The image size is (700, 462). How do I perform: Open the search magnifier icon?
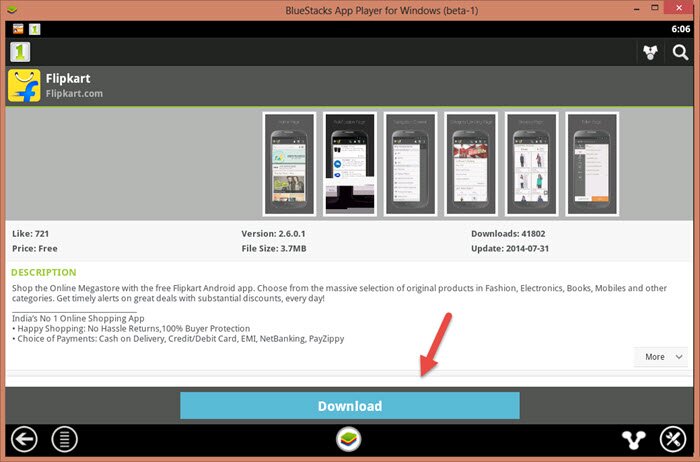pyautogui.click(x=680, y=52)
